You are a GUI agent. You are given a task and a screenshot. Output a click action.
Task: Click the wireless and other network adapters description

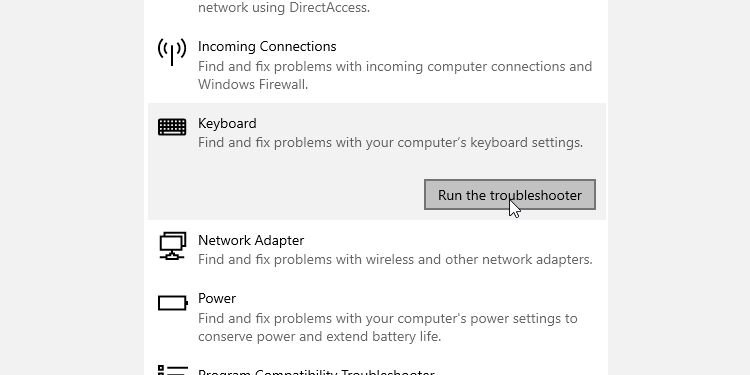coord(395,259)
